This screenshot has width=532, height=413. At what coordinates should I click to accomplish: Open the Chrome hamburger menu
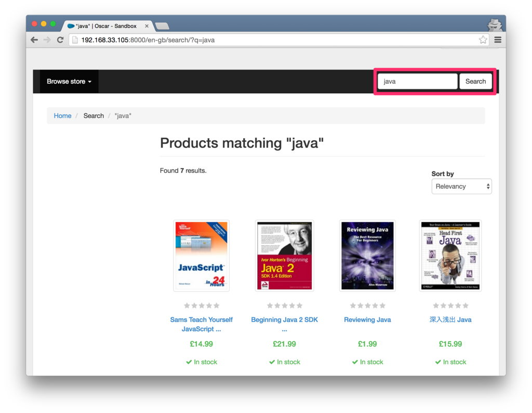[498, 40]
